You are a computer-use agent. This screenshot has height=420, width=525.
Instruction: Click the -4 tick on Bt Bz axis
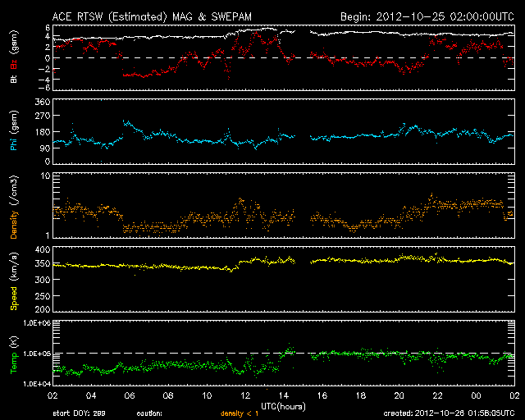pos(44,80)
